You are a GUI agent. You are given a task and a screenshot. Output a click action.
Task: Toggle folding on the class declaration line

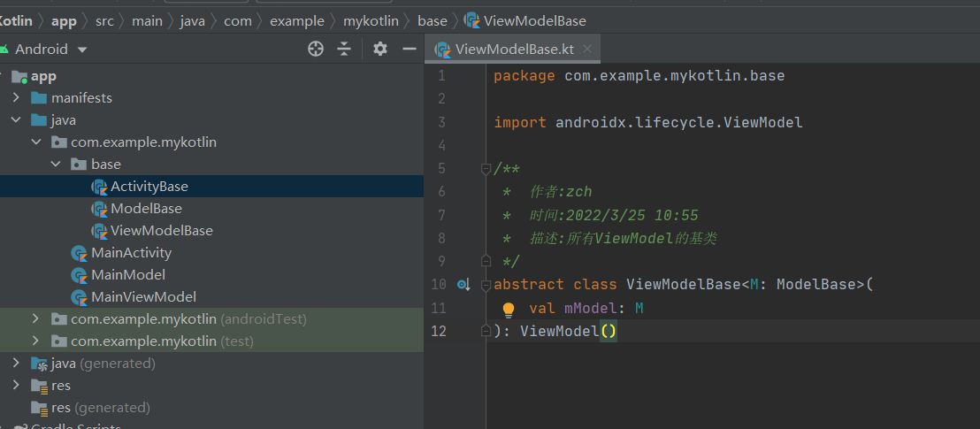[x=485, y=285]
